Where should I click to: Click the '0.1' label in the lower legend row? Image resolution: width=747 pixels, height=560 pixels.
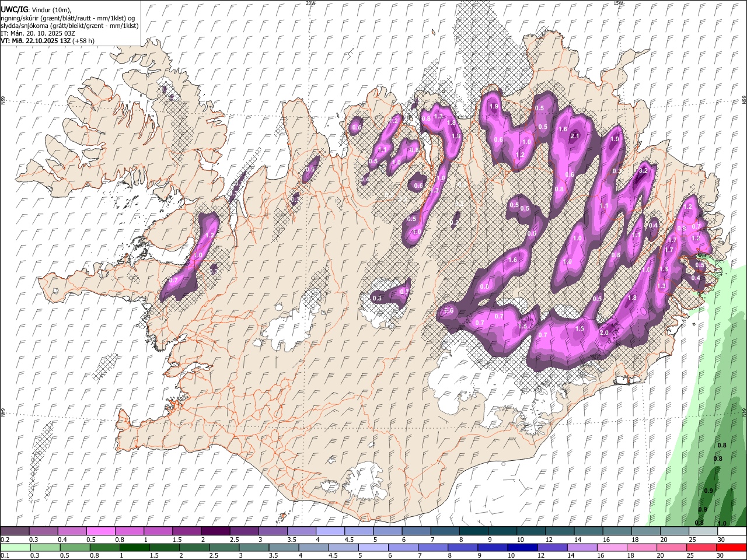(x=5, y=555)
